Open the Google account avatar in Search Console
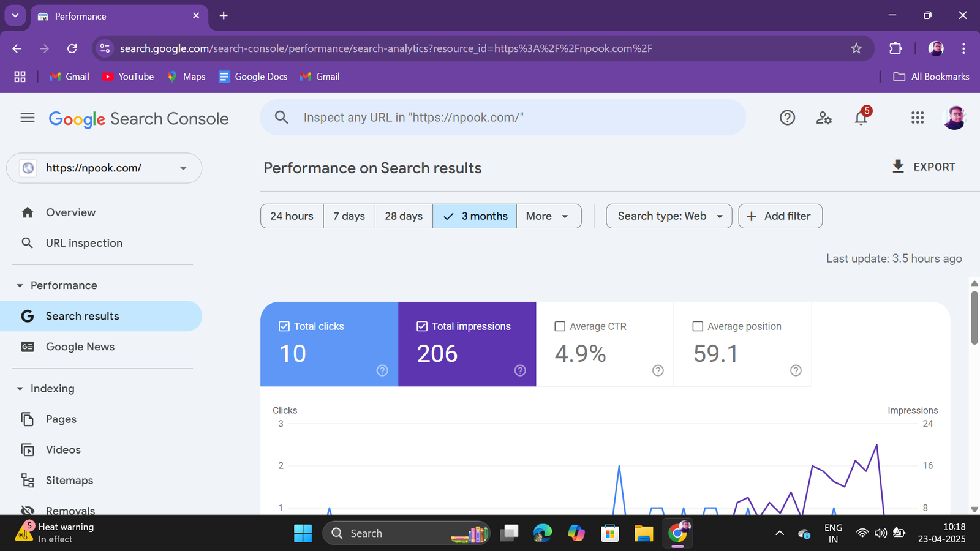This screenshot has height=551, width=980. click(954, 118)
